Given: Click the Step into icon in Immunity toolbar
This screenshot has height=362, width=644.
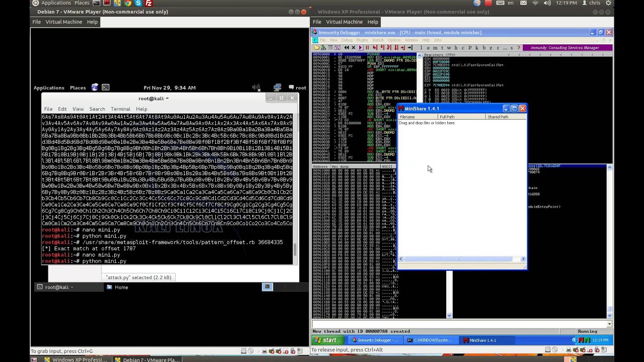Looking at the screenshot, I should [375, 48].
